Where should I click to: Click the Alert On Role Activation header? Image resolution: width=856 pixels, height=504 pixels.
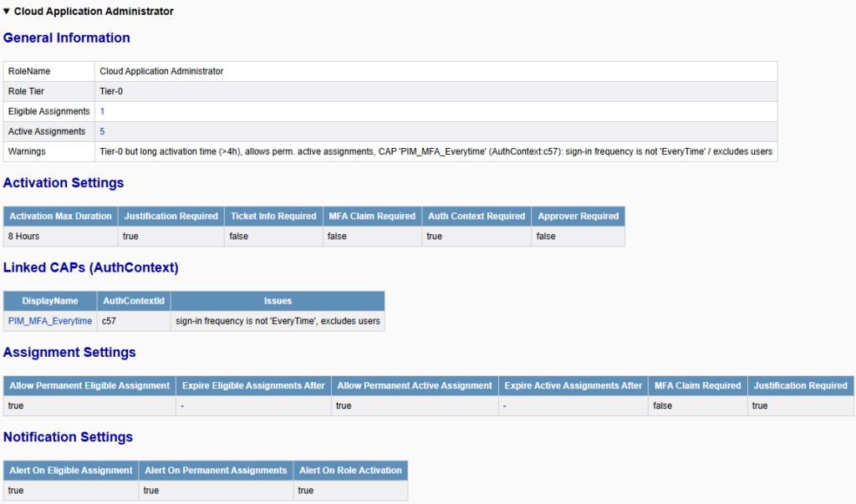point(350,470)
